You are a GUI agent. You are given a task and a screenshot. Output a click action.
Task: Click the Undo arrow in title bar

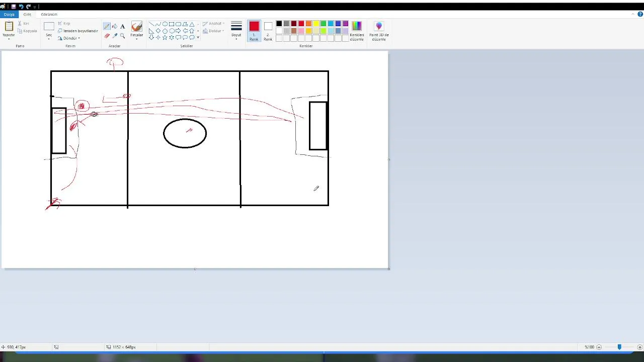click(x=21, y=7)
